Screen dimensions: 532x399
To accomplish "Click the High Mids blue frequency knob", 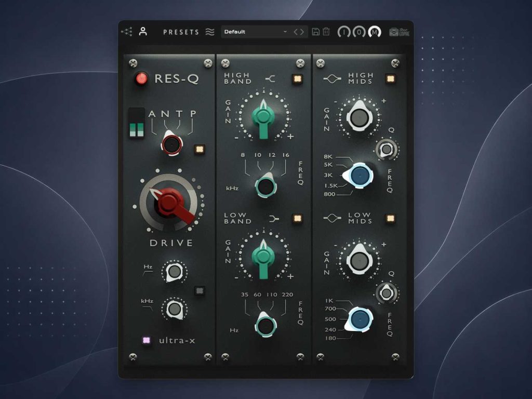I will 359,176.
